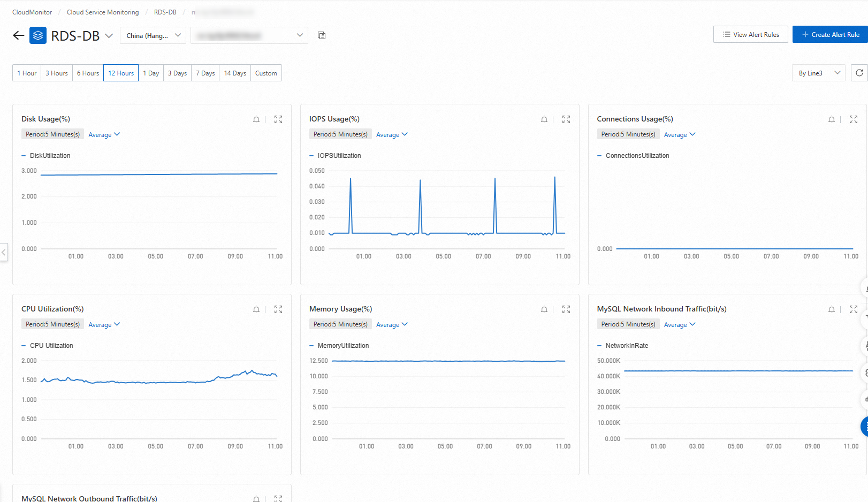Click the Create Alert Rule button
Image resolution: width=868 pixels, height=502 pixels.
pyautogui.click(x=830, y=34)
